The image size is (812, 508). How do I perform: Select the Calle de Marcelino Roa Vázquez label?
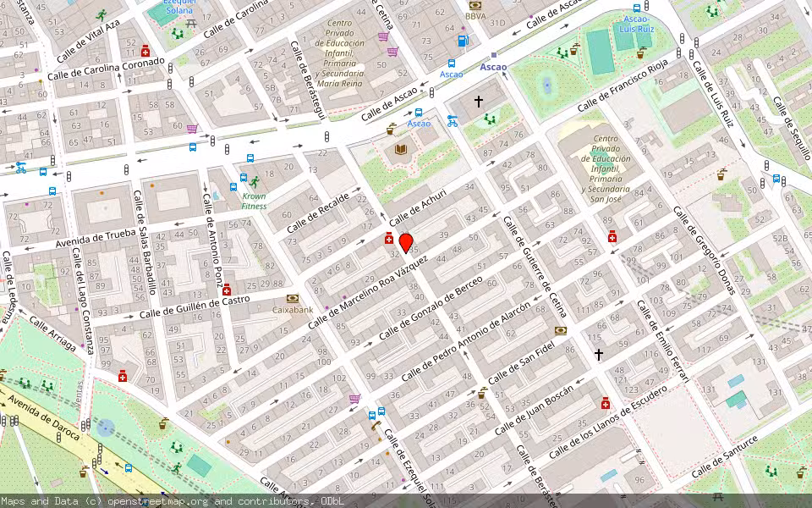[x=368, y=292]
